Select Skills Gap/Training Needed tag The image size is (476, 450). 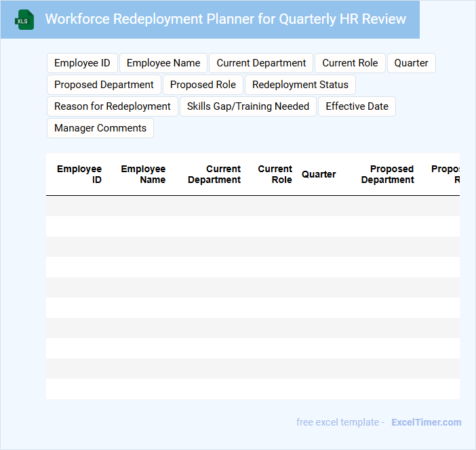coord(247,106)
